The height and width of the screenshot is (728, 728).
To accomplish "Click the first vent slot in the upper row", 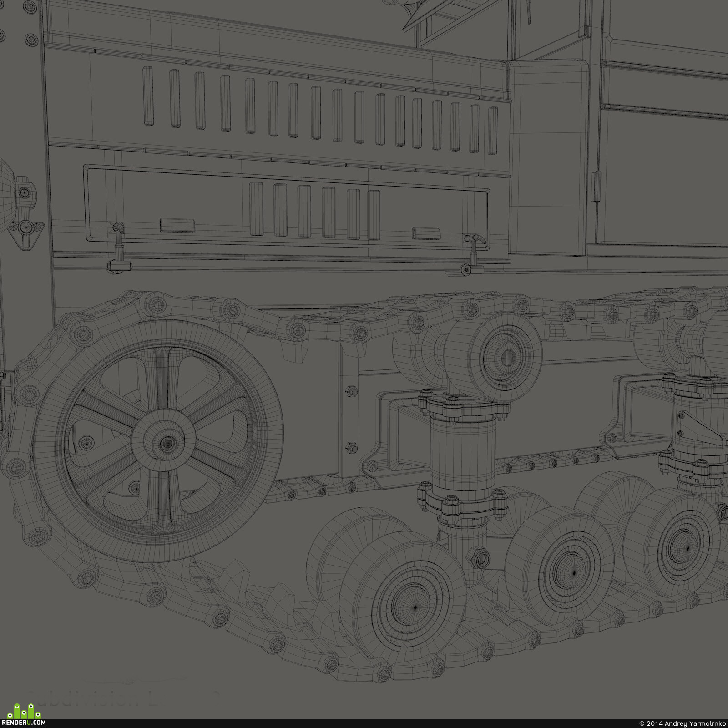I will pyautogui.click(x=148, y=96).
